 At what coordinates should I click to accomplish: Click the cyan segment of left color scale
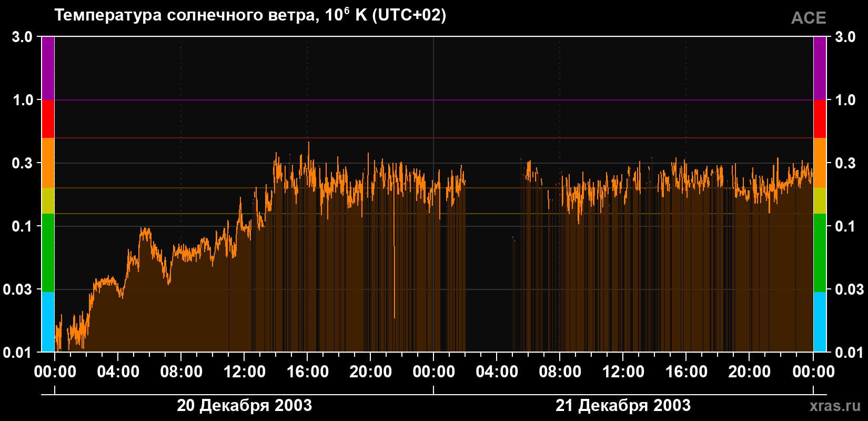(48, 322)
